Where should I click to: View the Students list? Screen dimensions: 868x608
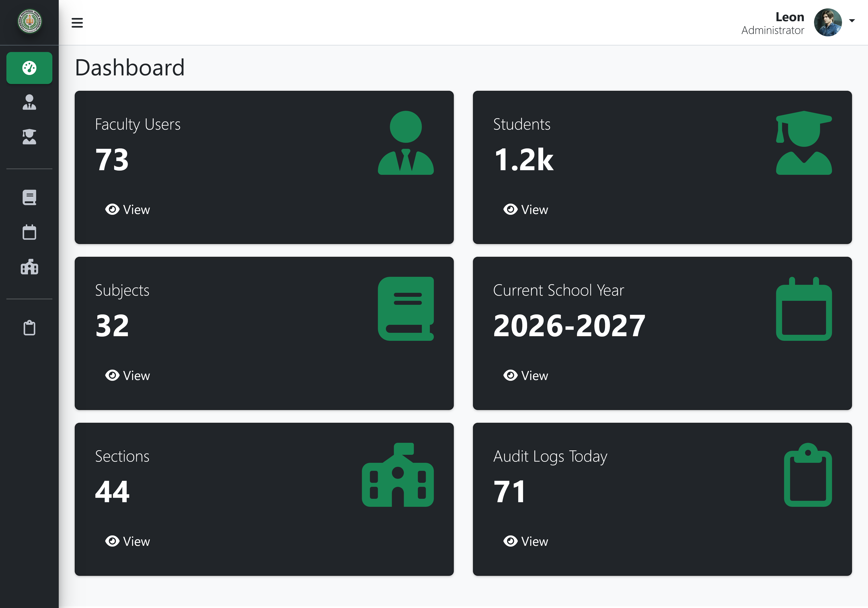pyautogui.click(x=526, y=210)
